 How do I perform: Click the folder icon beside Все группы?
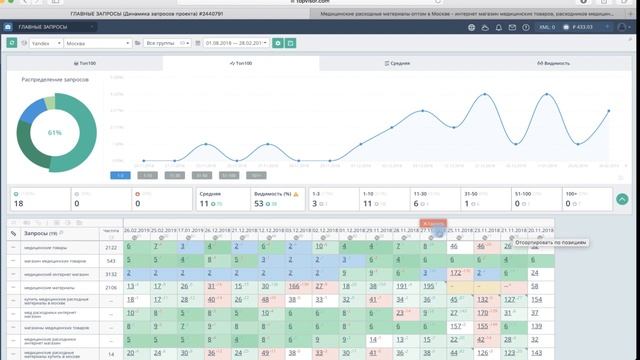(x=138, y=43)
